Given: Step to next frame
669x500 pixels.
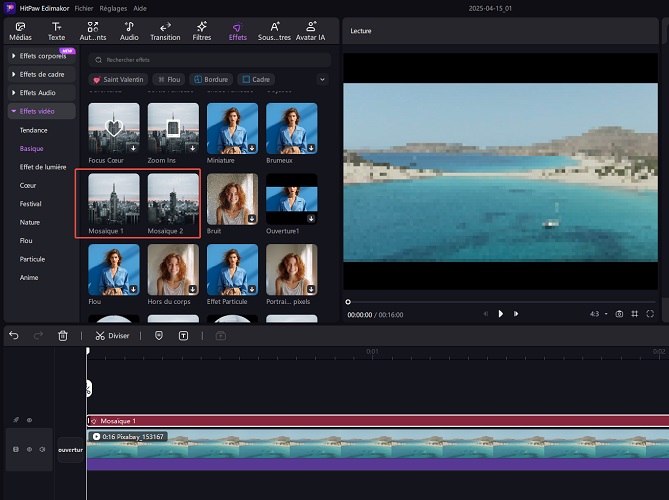Looking at the screenshot, I should (516, 314).
